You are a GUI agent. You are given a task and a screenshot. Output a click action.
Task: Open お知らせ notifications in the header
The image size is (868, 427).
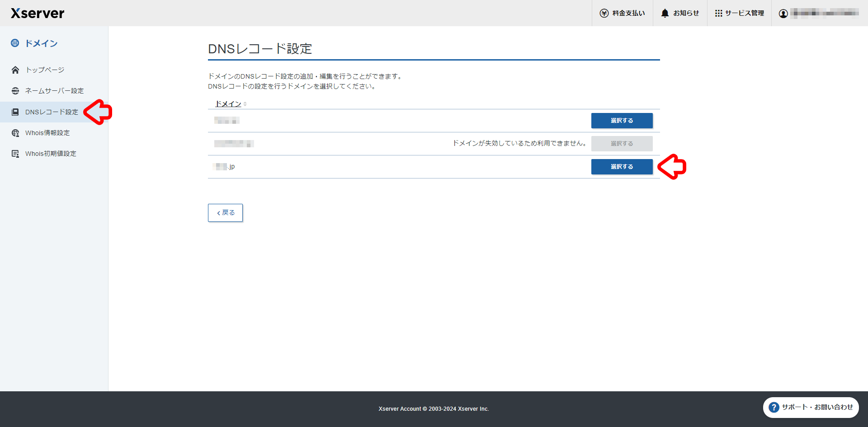tap(680, 13)
